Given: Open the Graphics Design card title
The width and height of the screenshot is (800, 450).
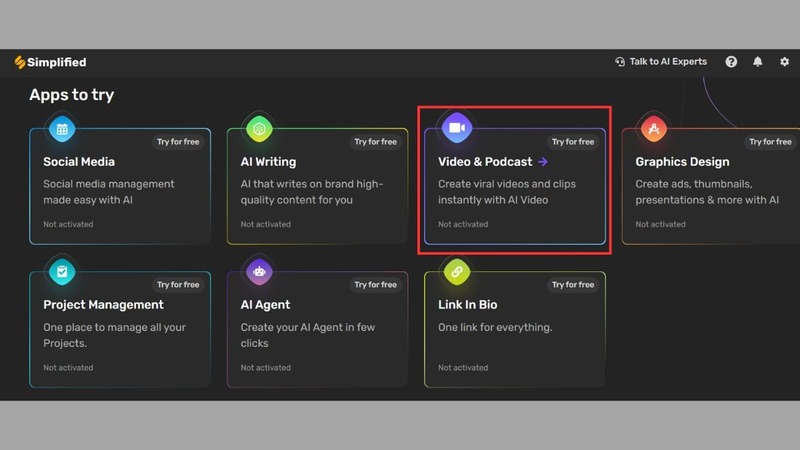Looking at the screenshot, I should click(x=682, y=162).
